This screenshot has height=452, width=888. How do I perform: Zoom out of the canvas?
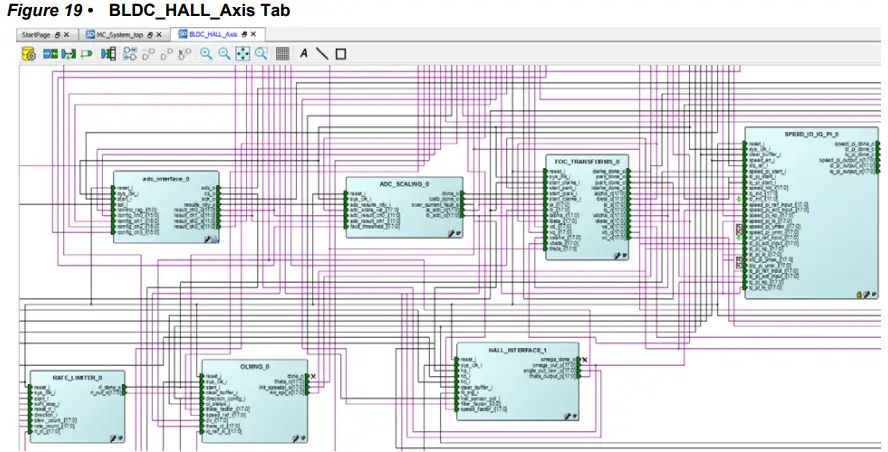(224, 54)
